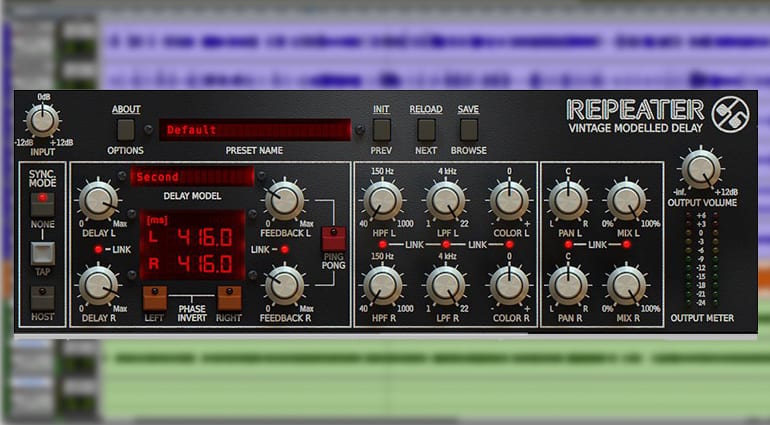Click the INIT / PREV preset button
770x425 pixels.
pos(382,130)
